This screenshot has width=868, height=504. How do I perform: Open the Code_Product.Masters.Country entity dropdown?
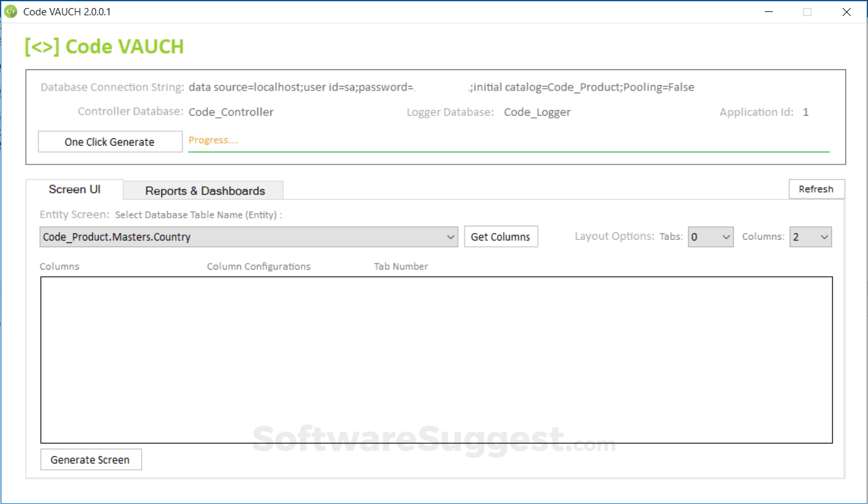coord(249,237)
